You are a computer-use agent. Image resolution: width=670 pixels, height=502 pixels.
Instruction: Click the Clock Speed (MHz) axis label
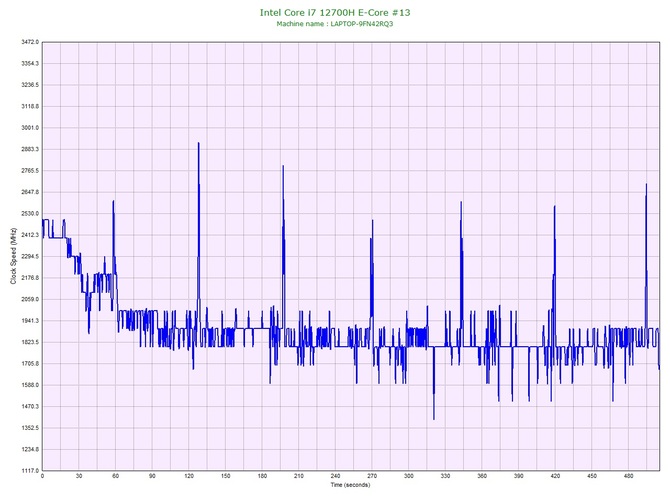(x=13, y=255)
